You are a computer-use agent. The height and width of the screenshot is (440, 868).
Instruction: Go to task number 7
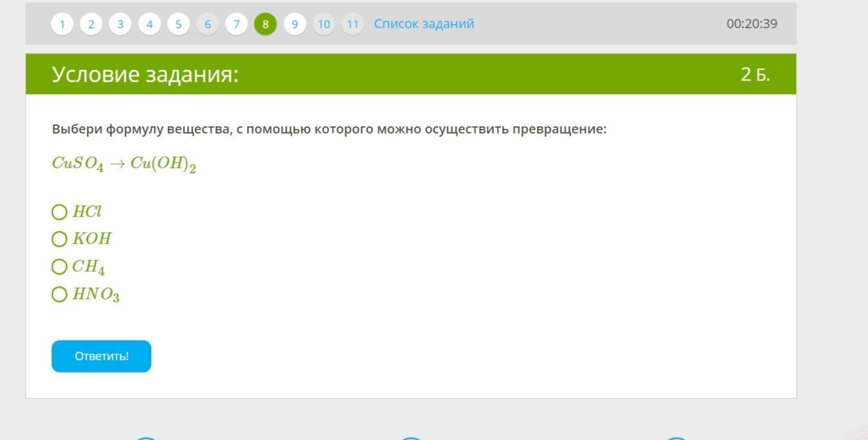237,24
